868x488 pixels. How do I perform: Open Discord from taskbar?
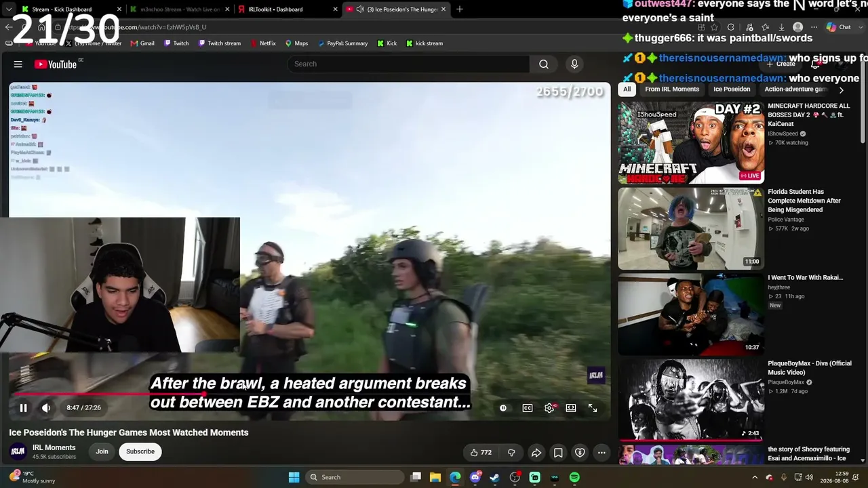click(475, 477)
